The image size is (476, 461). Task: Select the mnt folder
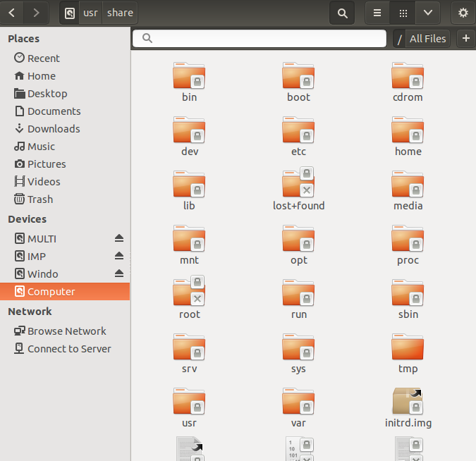point(189,245)
